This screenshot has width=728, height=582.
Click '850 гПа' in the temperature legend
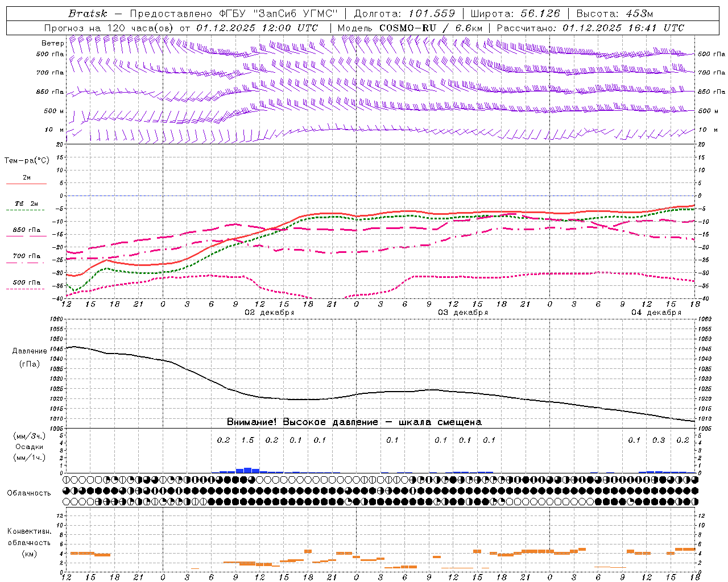[27, 230]
